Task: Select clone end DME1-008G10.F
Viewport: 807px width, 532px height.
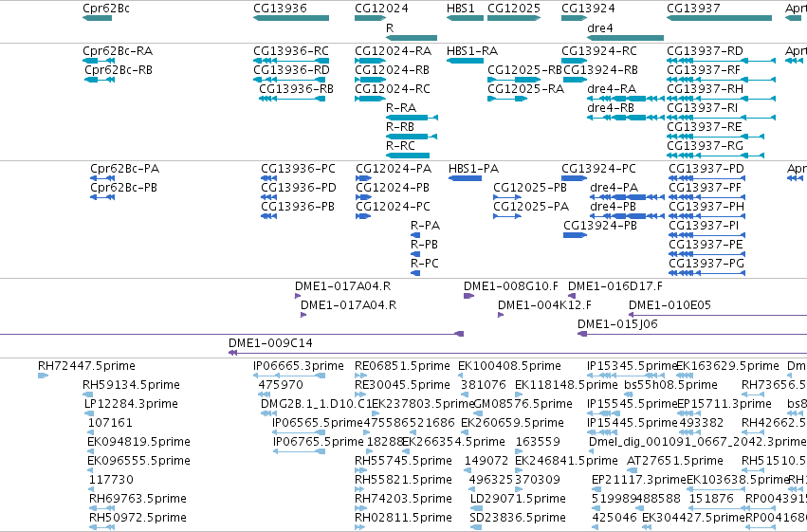Action: click(468, 296)
